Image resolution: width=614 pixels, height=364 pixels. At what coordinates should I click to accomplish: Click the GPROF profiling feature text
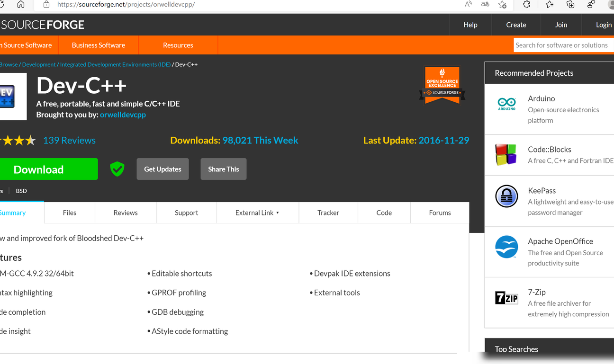(179, 293)
